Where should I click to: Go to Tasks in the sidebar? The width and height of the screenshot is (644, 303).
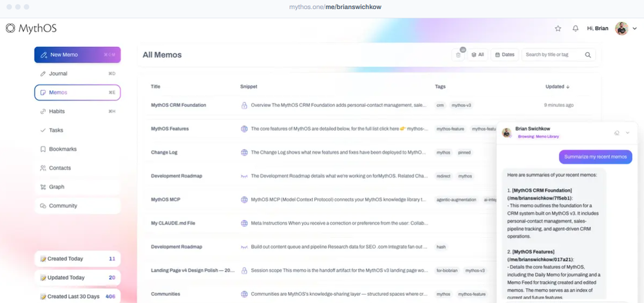tap(77, 131)
